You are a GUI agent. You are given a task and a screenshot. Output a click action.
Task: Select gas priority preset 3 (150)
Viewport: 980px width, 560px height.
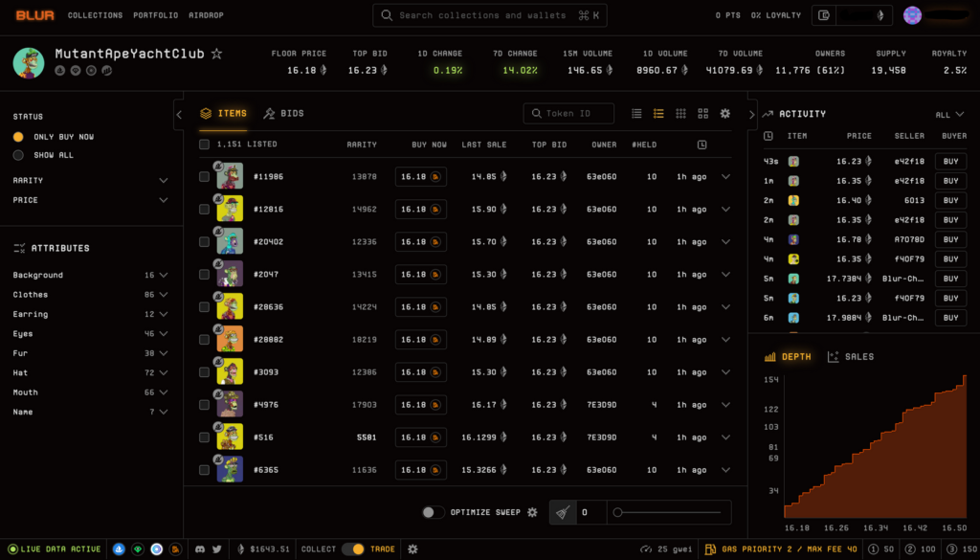point(962,549)
